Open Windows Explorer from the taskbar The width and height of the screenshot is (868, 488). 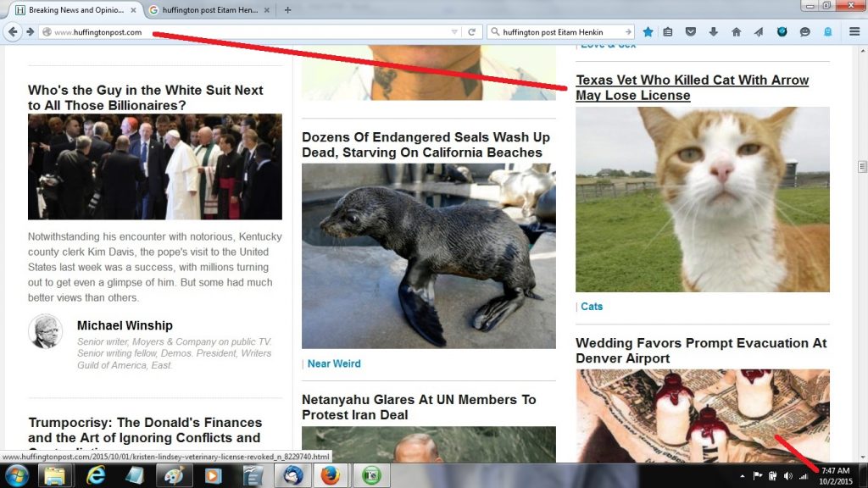point(54,476)
